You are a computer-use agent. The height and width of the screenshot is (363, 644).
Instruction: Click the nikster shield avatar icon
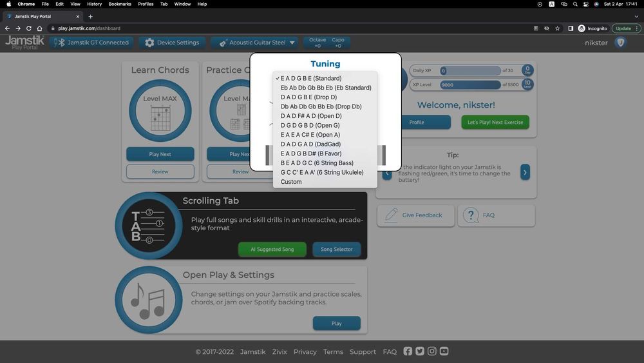coord(621,43)
